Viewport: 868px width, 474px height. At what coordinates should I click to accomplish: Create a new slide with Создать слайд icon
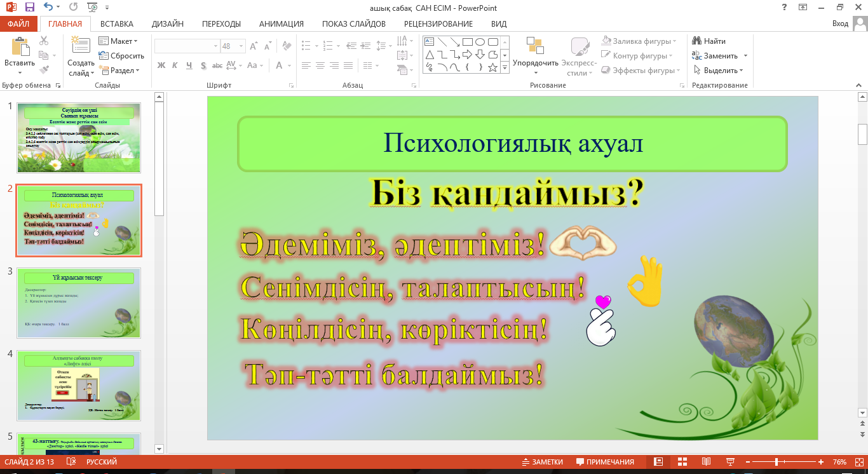pyautogui.click(x=81, y=45)
